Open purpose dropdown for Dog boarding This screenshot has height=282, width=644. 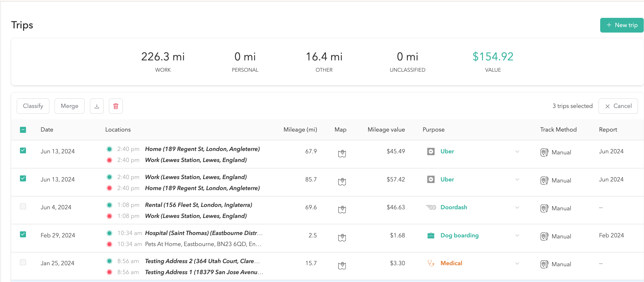[517, 235]
